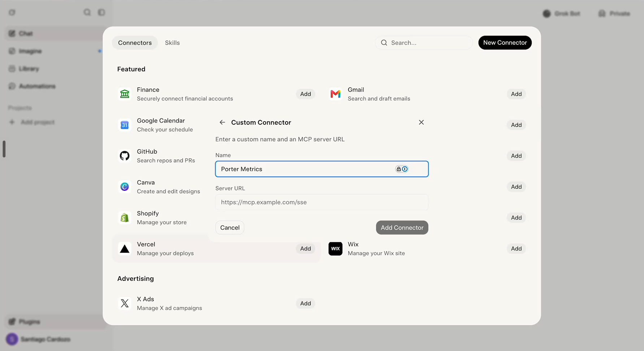Viewport: 644px width, 351px height.
Task: Click Add project in the sidebar
Action: tap(32, 122)
